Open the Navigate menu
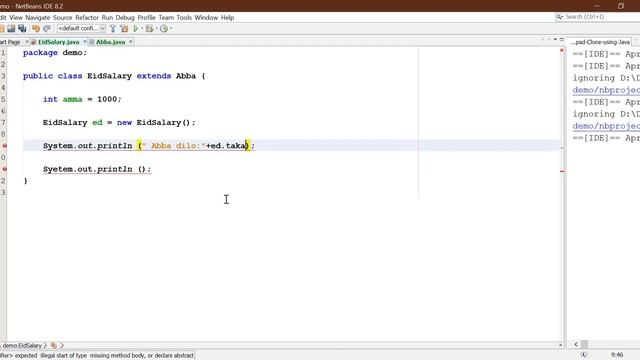 (38, 18)
